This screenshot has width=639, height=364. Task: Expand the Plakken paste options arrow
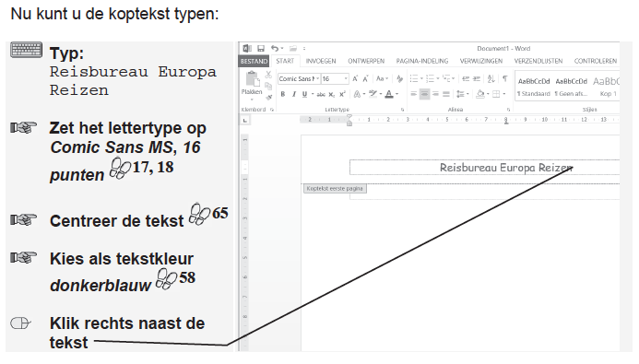(252, 100)
